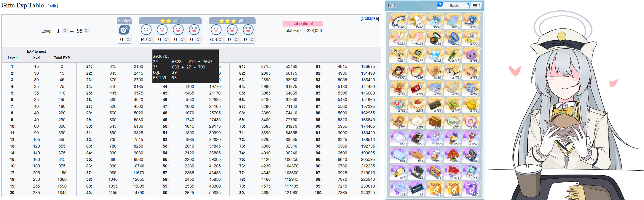Screen dimensions: 644x200
Task: Select the cat in box gift x189
Action: click(471, 72)
